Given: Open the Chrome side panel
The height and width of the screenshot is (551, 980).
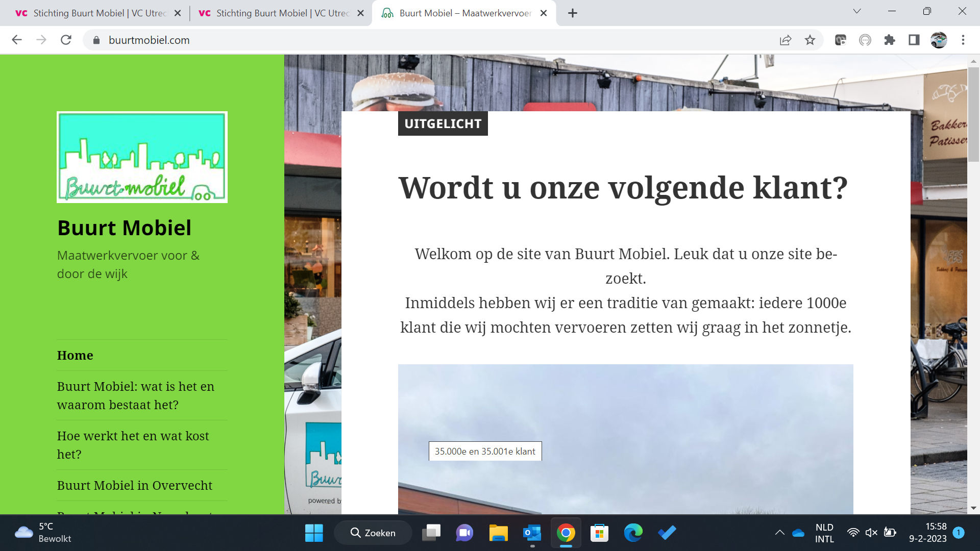Looking at the screenshot, I should pyautogui.click(x=913, y=40).
